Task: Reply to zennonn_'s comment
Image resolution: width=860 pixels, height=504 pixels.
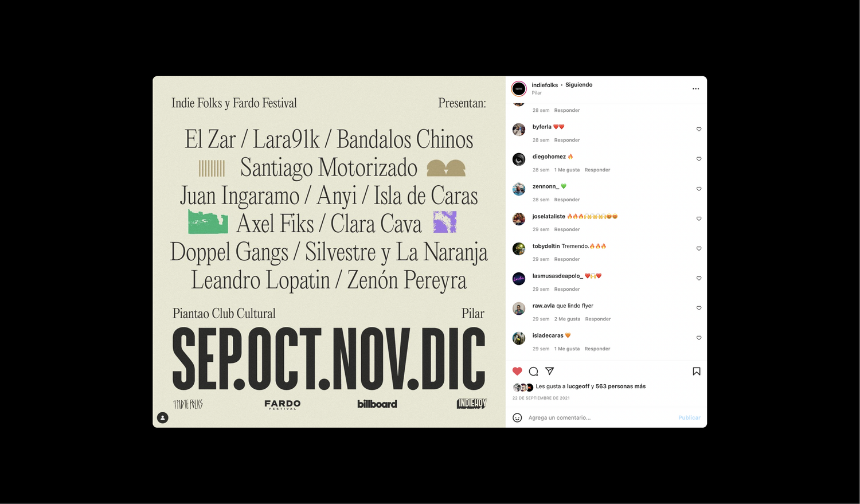Action: click(x=567, y=200)
